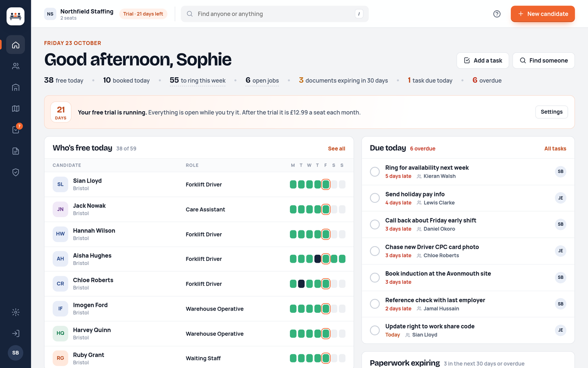Click the SB avatar on Reference check task
The width and height of the screenshot is (588, 368).
[x=560, y=304]
